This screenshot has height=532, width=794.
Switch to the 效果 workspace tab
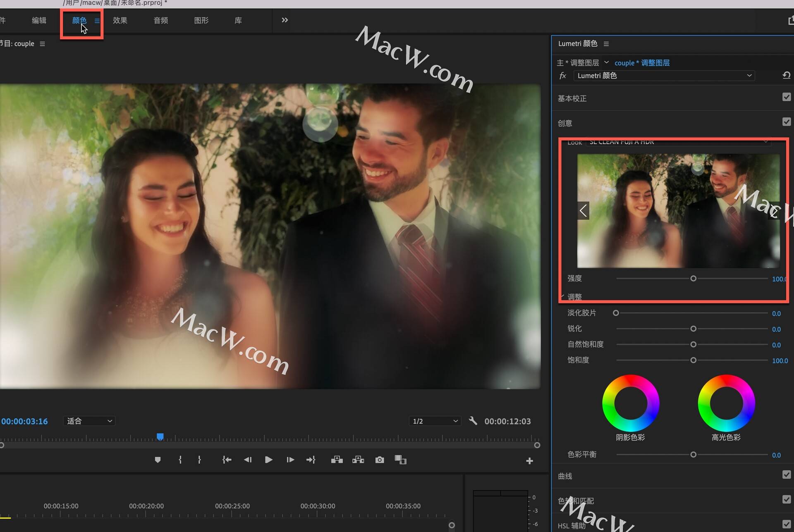coord(120,20)
